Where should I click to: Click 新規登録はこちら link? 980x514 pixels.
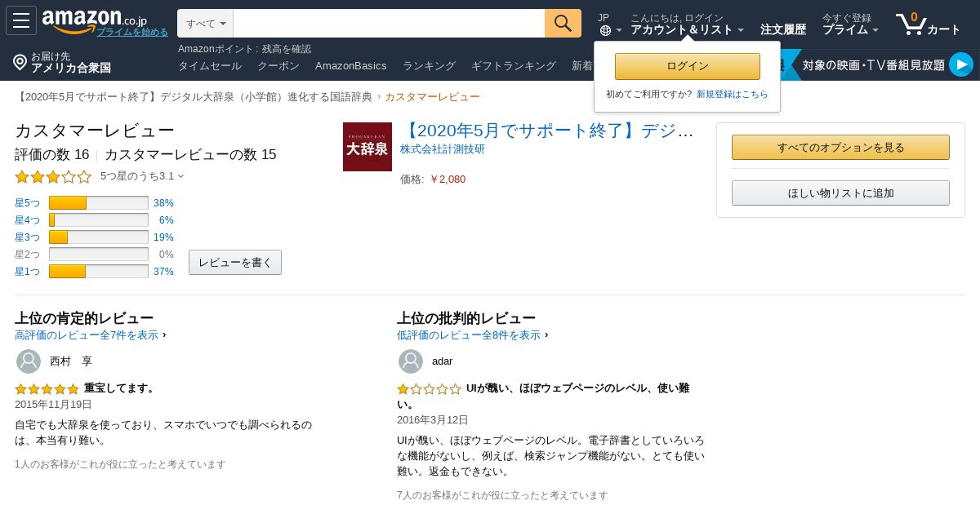732,95
